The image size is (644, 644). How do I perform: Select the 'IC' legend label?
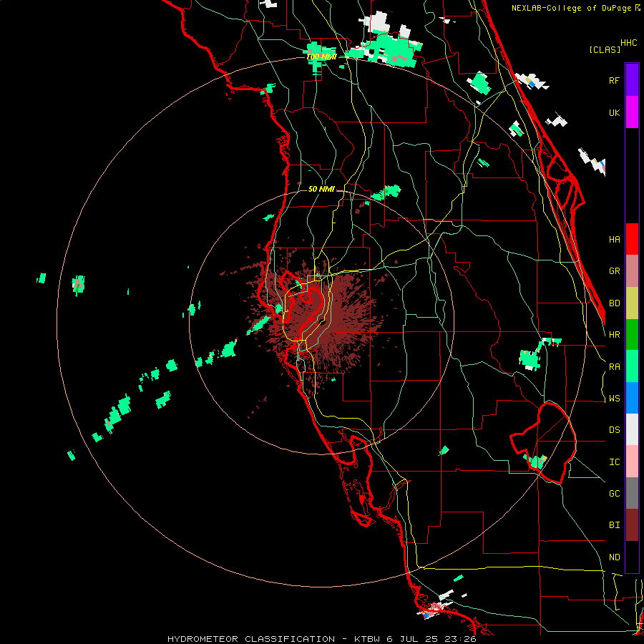[614, 462]
